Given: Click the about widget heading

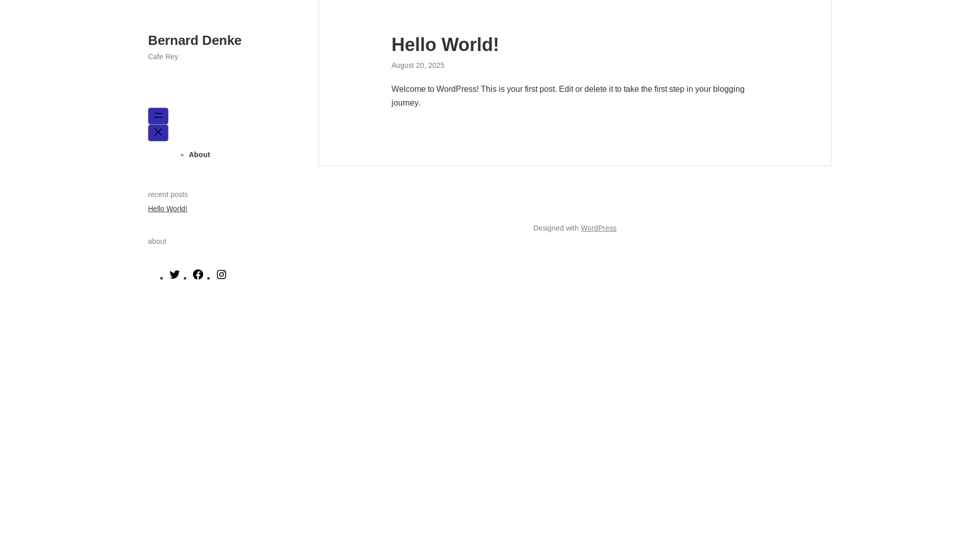Looking at the screenshot, I should pyautogui.click(x=157, y=241).
